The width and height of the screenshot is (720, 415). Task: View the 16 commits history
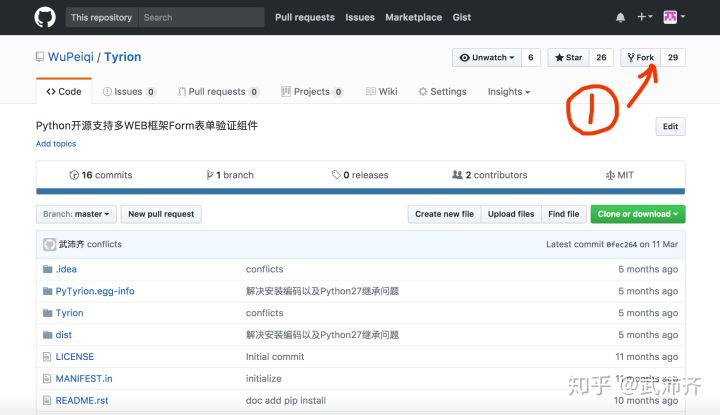coord(101,175)
